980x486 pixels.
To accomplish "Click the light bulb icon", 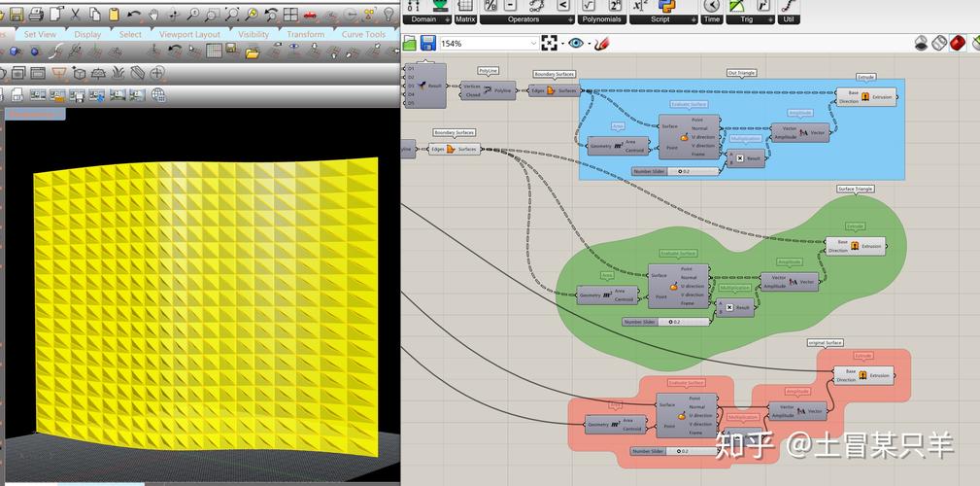I will (389, 14).
